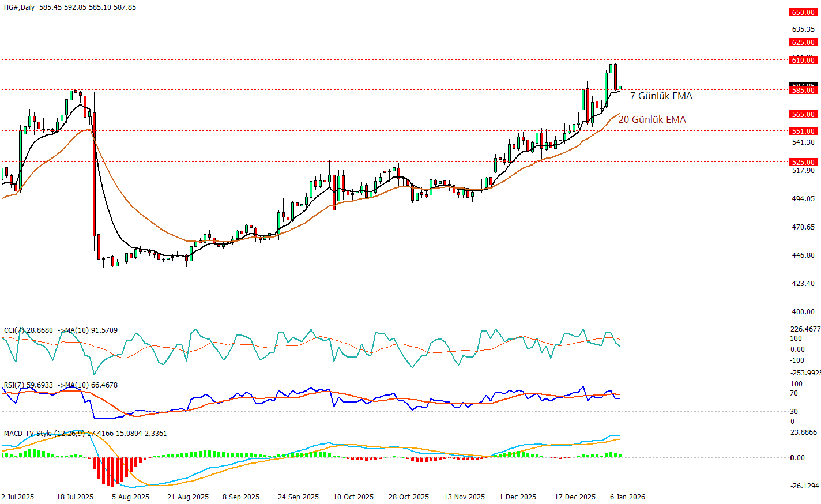This screenshot has height=504, width=821.
Task: Click the "20 Günlük EMA" text label
Action: click(x=652, y=119)
